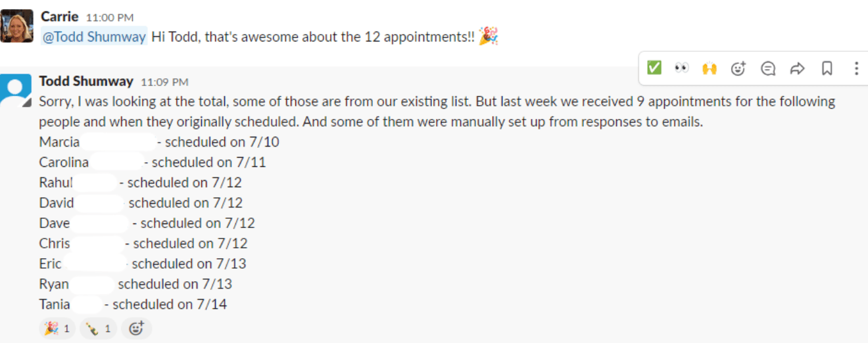The image size is (868, 343).
Task: Click party popper emoji in Carrie's message
Action: pos(488,36)
